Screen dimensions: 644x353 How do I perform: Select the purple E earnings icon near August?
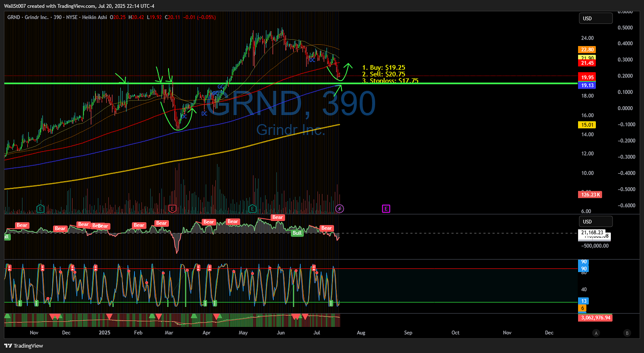386,208
